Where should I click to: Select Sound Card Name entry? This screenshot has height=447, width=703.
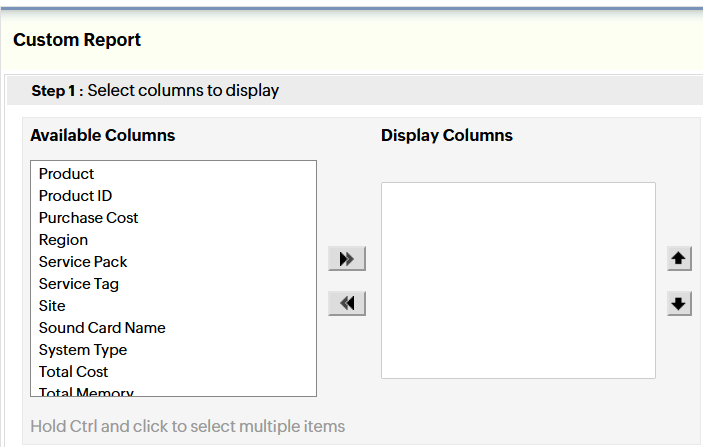(102, 328)
